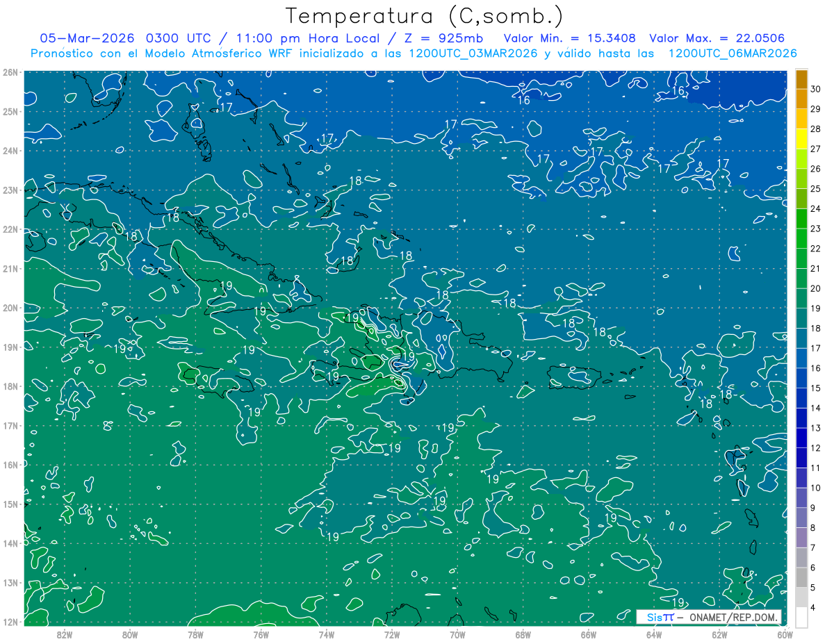
Task: Click the "Valor Min. = 15.3408" value
Action: [x=570, y=38]
